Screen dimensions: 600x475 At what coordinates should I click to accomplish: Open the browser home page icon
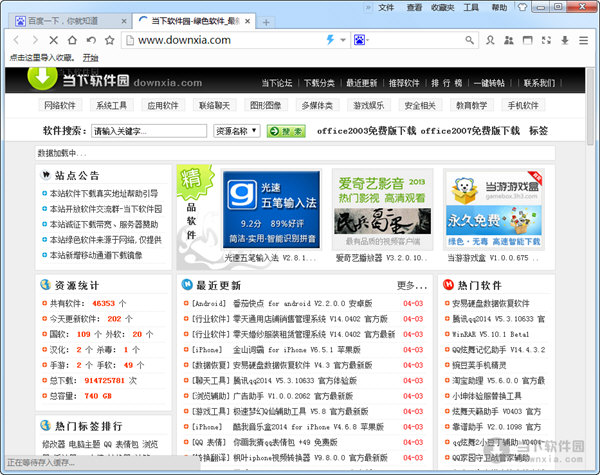[72, 40]
